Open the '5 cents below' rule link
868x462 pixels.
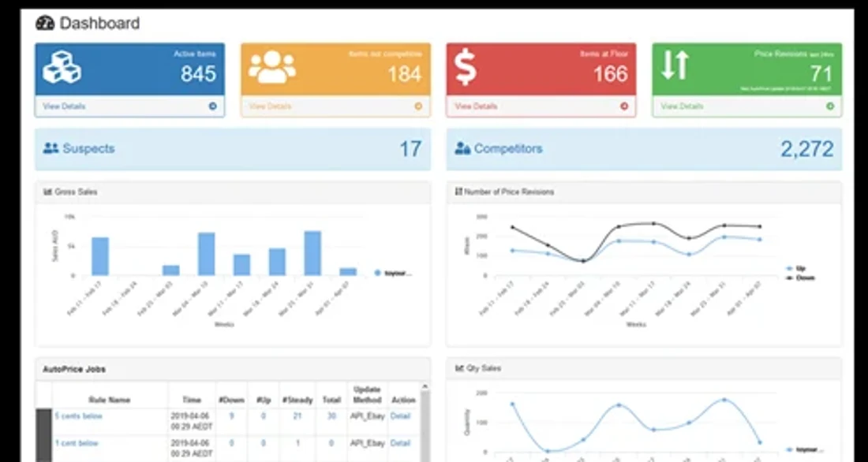tap(79, 416)
